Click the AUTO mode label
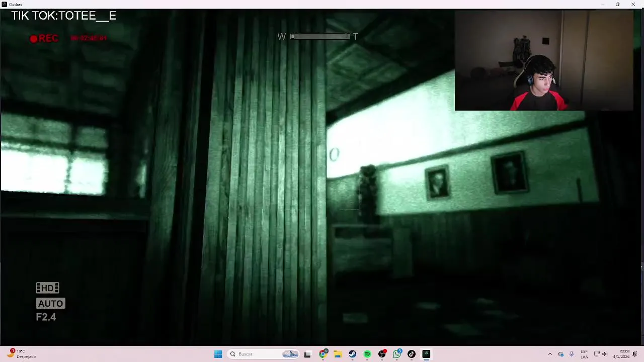The image size is (644, 362). [50, 303]
